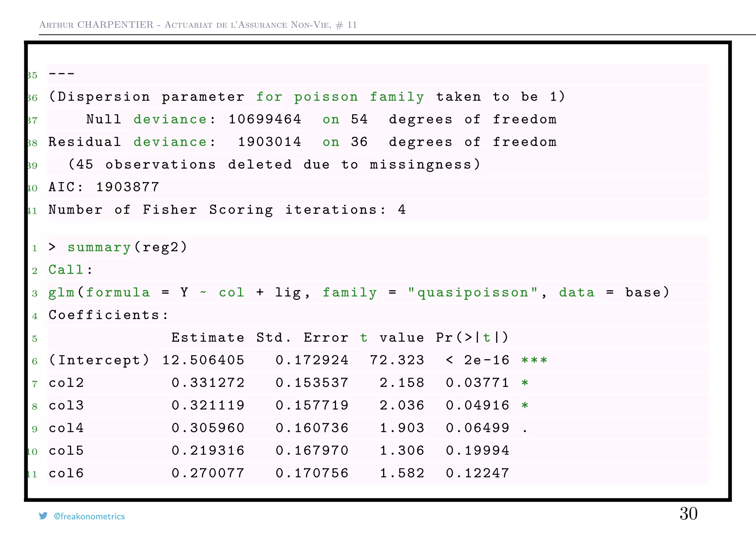
Task: Click the Twitter bird icon
Action: coord(43,516)
